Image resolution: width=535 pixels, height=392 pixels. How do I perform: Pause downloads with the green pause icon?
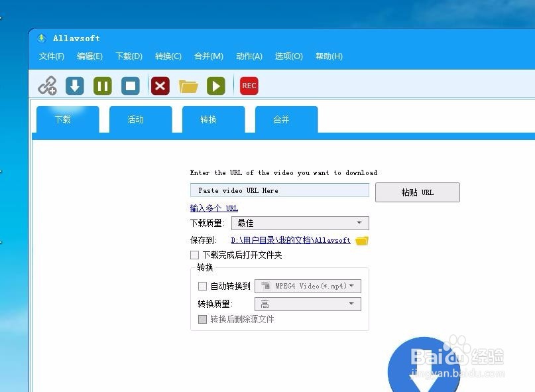(103, 86)
